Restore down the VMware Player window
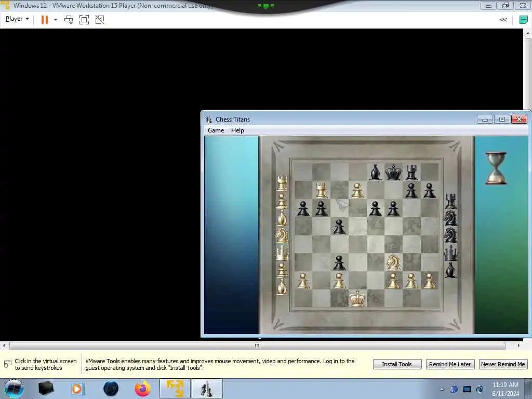Screen dimensions: 532x399 click(506, 5)
